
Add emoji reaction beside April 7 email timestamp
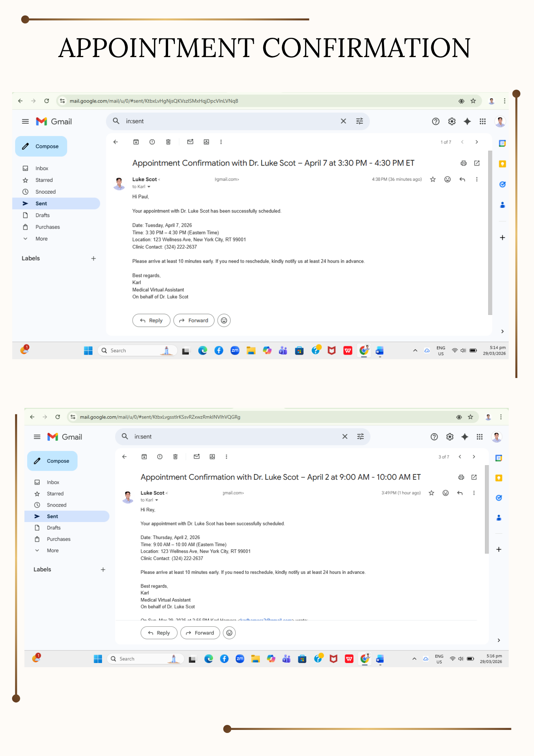tap(448, 179)
